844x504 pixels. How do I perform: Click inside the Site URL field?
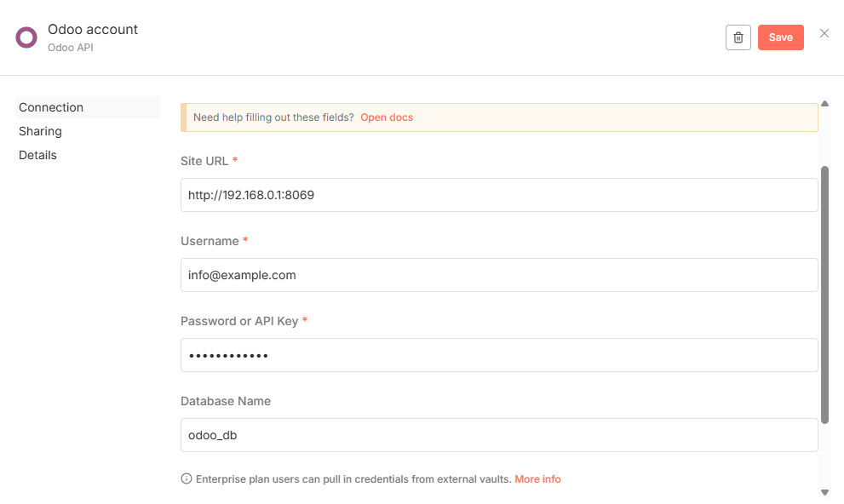click(498, 194)
